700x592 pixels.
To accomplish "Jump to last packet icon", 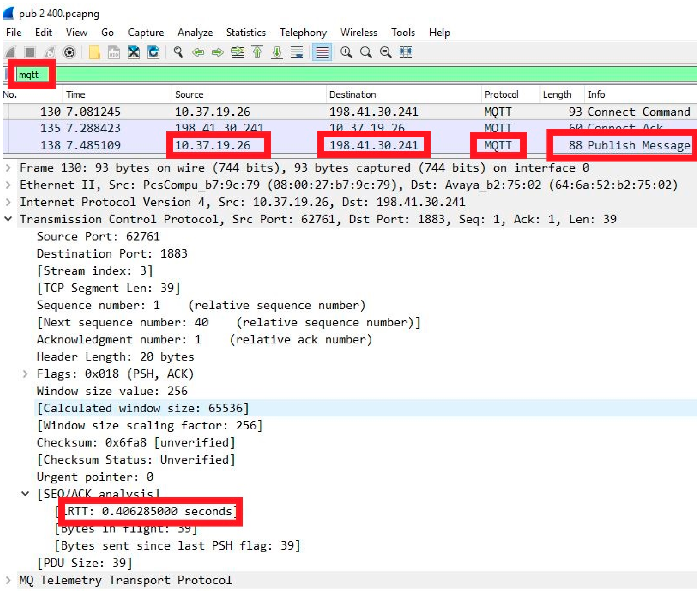I will tap(277, 52).
